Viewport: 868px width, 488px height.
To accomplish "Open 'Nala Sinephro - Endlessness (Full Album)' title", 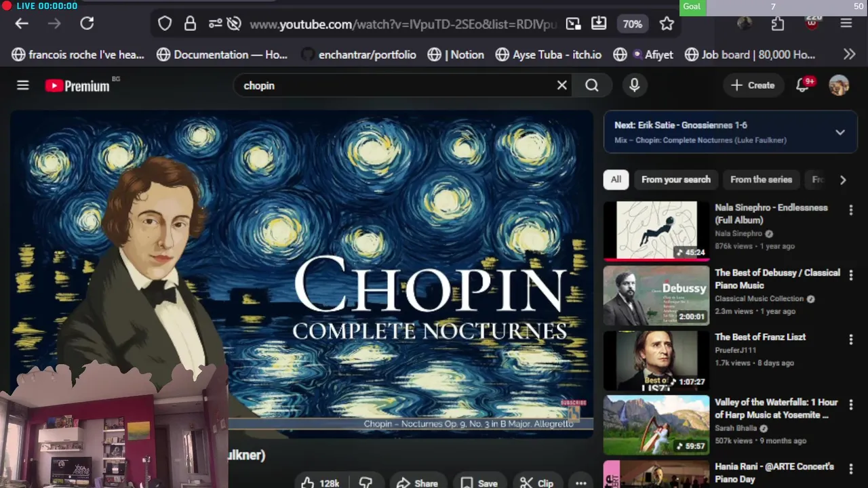I will [771, 213].
